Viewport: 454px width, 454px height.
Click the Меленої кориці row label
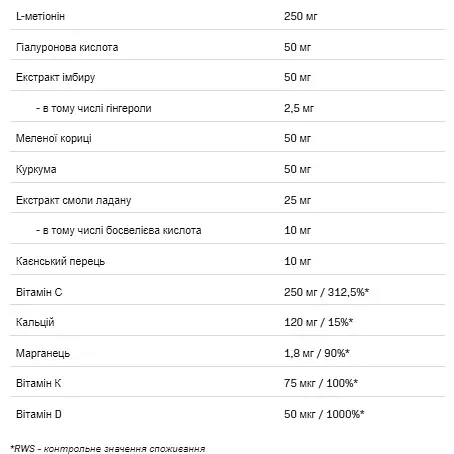(54, 138)
